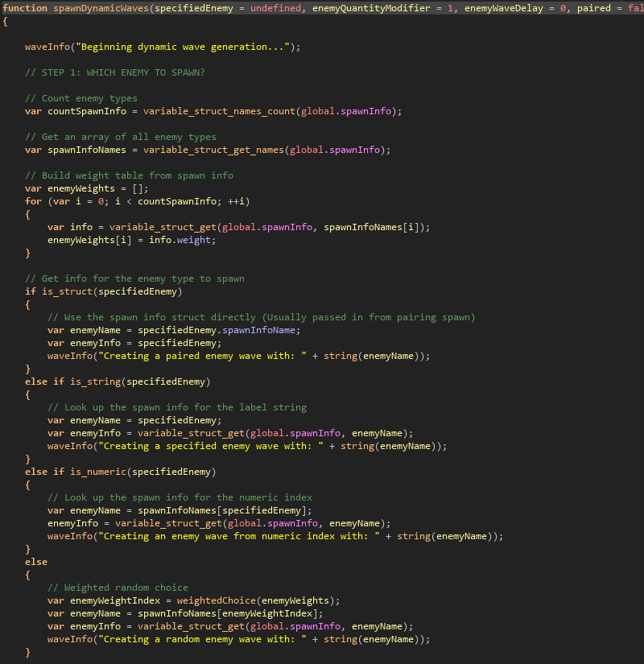Place cursor on the STEP 1 comment
The image size is (644, 664).
click(x=114, y=72)
